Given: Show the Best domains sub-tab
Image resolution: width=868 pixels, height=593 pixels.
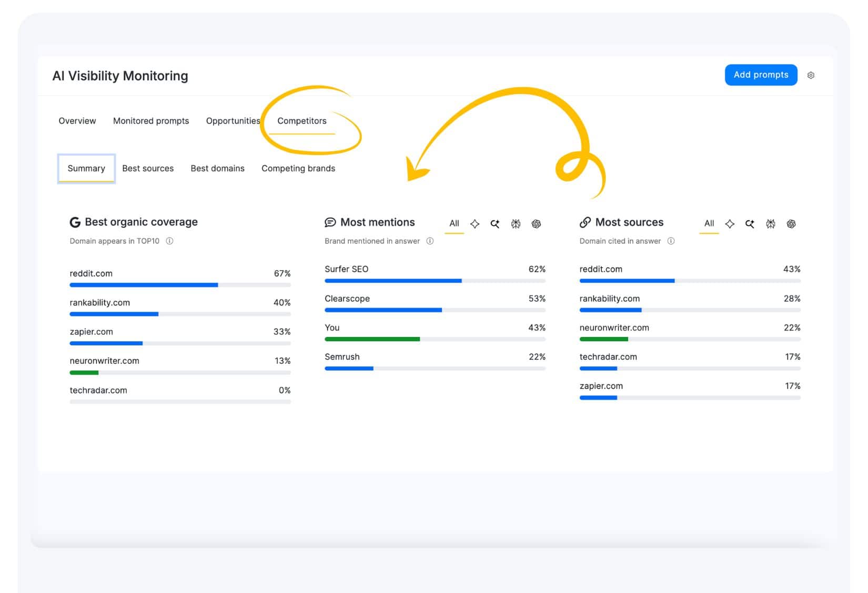Looking at the screenshot, I should coord(217,168).
